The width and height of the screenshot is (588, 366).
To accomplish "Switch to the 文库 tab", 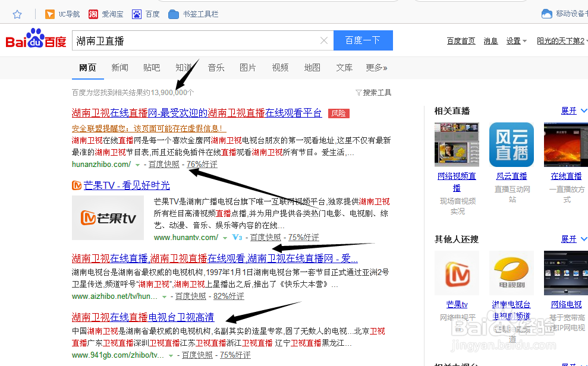I will tap(344, 67).
